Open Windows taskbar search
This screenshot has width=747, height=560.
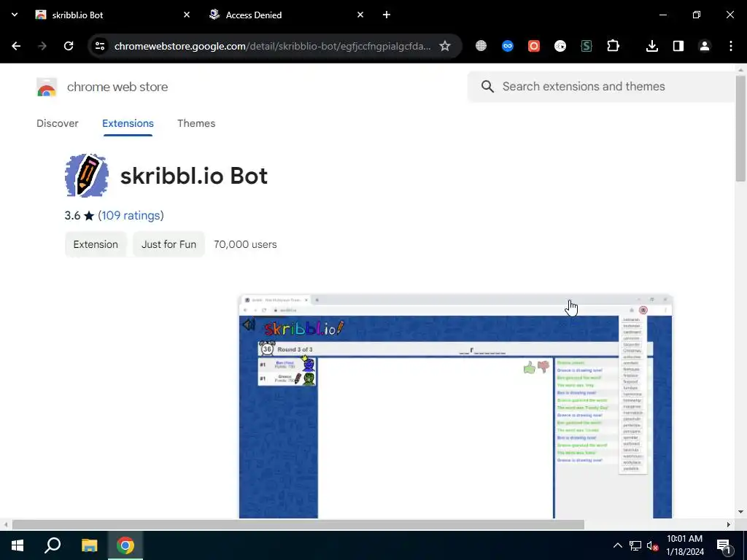point(53,545)
